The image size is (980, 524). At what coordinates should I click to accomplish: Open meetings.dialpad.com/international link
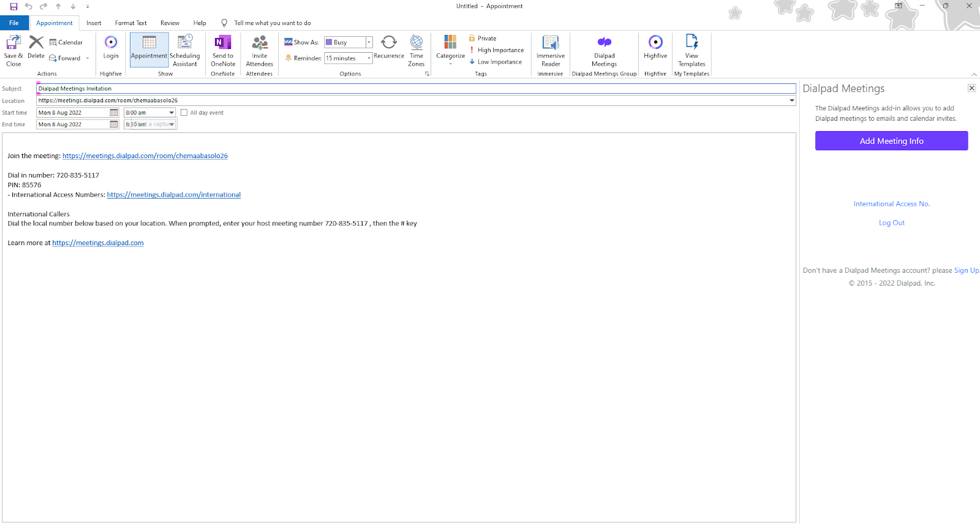pos(174,195)
